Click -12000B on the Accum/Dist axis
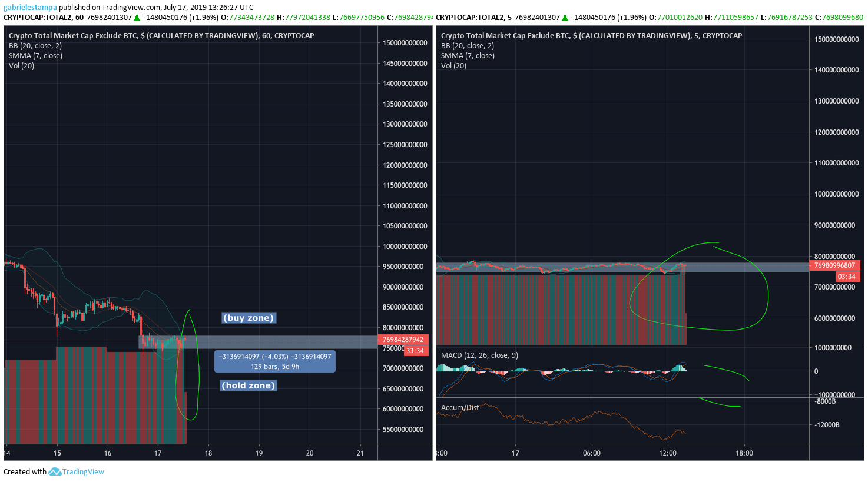868x482 pixels. [x=827, y=425]
